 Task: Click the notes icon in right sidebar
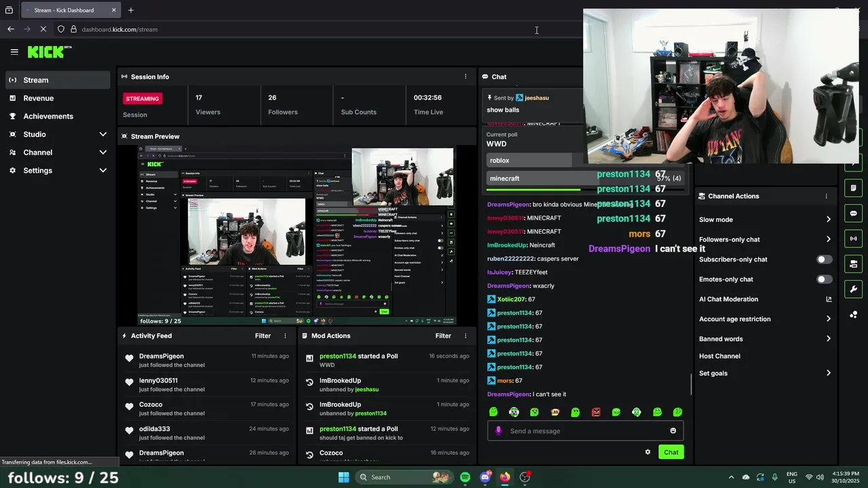click(853, 188)
